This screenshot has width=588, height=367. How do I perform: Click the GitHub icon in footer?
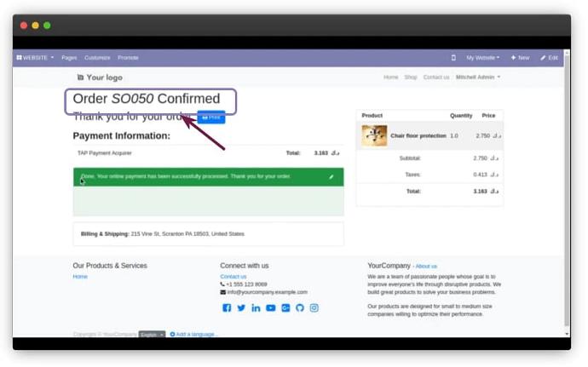(299, 307)
